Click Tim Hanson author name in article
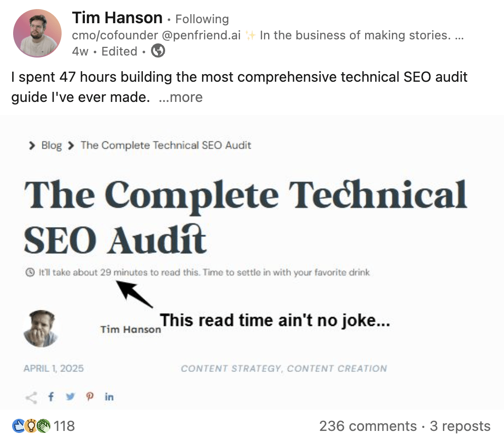The width and height of the screenshot is (504, 440). [x=130, y=329]
